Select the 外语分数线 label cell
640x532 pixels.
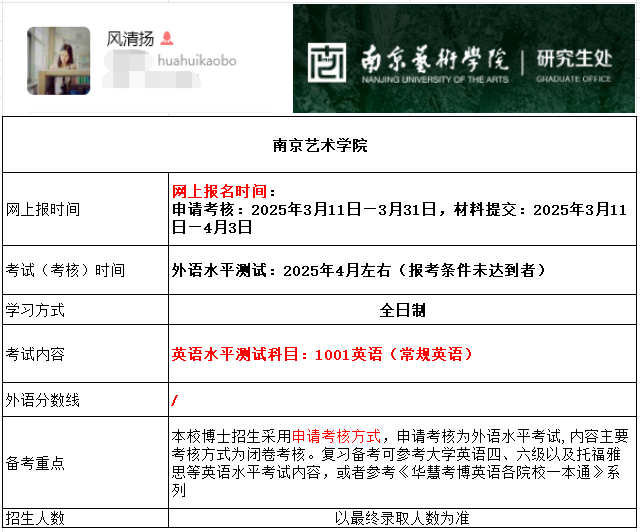point(85,399)
